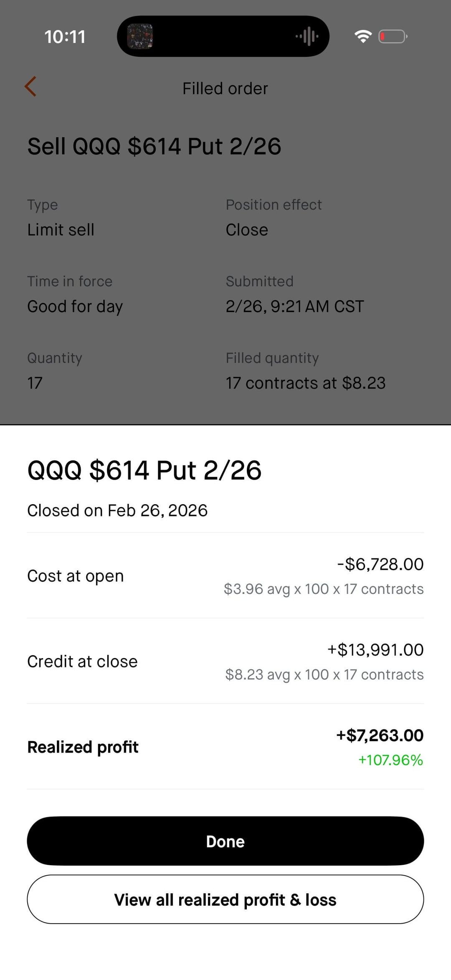Tap the Position effect Close value
The image size is (451, 980).
(x=247, y=230)
